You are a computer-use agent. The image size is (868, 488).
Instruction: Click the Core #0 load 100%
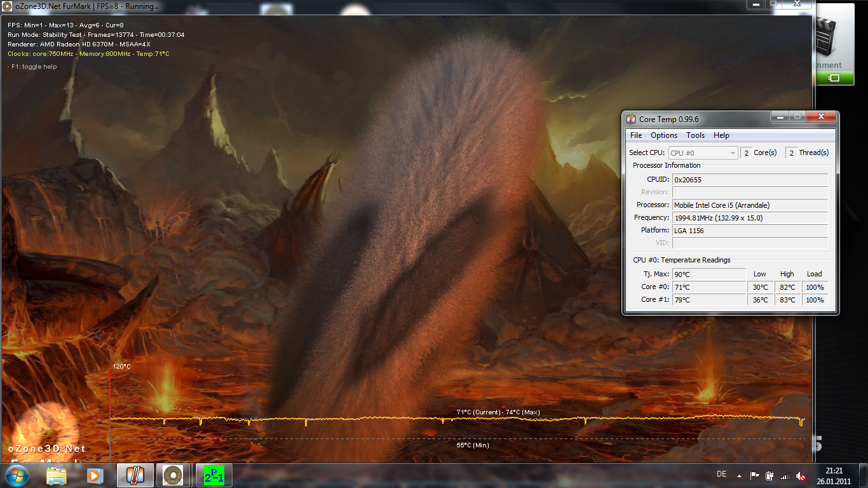[x=815, y=287]
